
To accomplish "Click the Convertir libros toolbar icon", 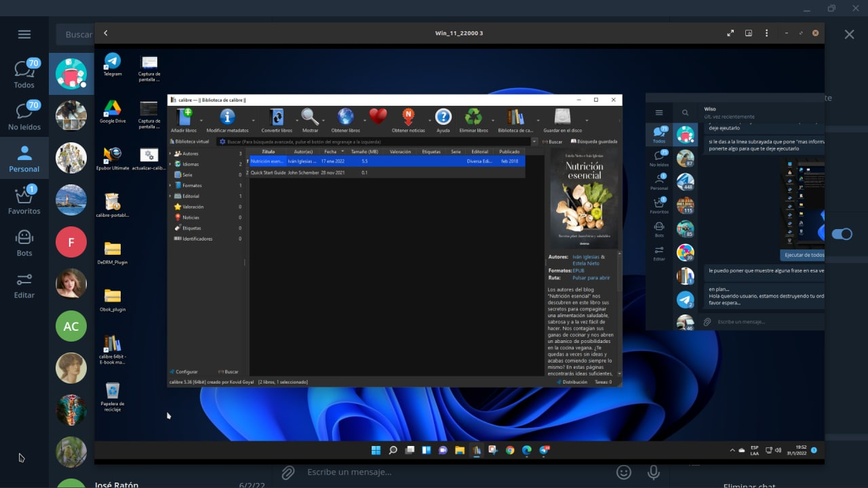I will [277, 117].
